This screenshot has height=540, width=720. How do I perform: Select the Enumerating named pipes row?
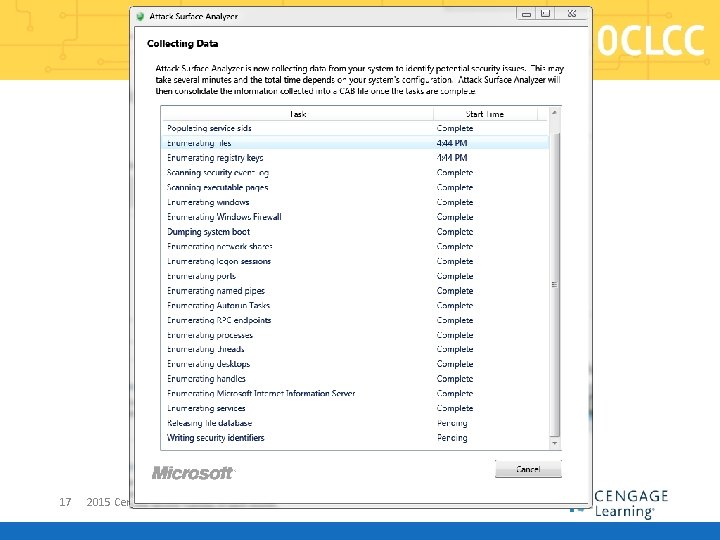pyautogui.click(x=355, y=290)
